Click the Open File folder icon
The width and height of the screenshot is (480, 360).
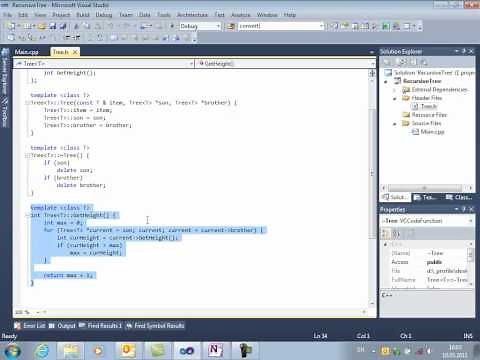[x=42, y=26]
